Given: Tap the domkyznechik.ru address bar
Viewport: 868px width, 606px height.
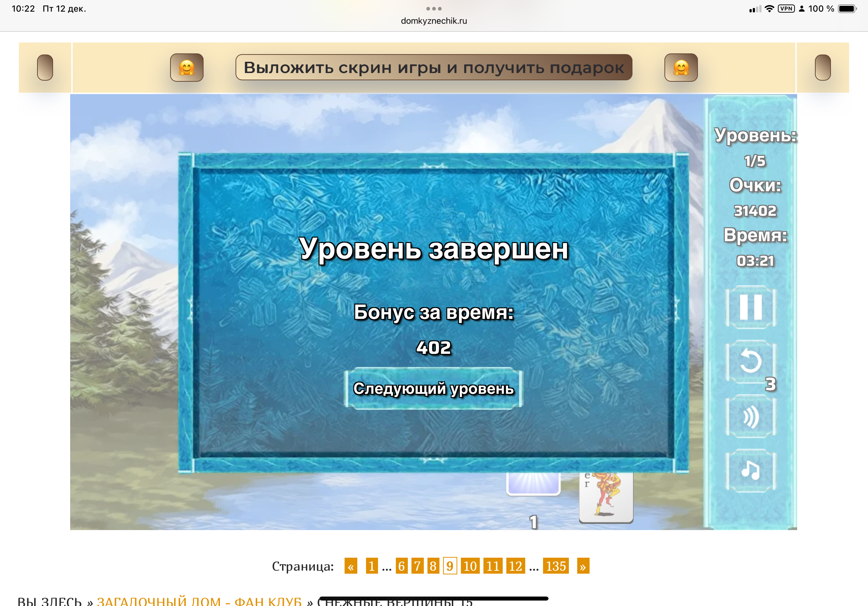Looking at the screenshot, I should coord(434,21).
